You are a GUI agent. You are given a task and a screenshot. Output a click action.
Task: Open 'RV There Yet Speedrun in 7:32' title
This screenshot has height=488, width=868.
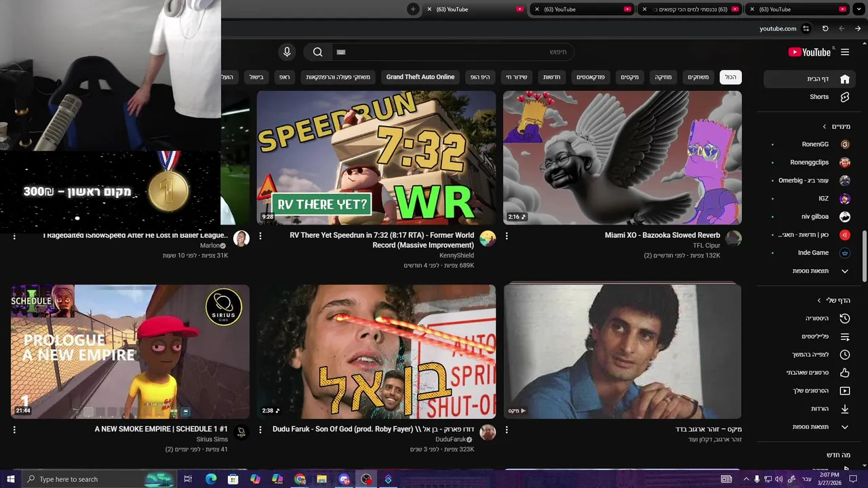point(382,240)
